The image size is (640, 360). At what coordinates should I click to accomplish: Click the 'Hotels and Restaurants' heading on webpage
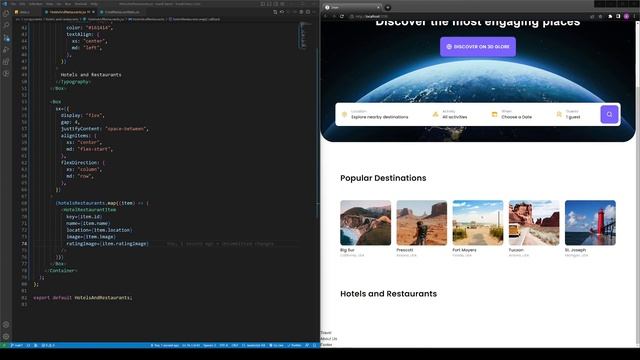pos(389,293)
